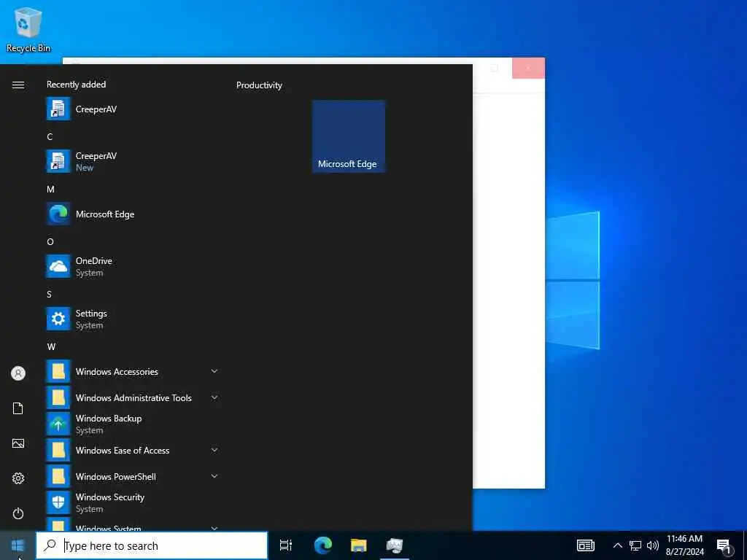This screenshot has width=747, height=560.
Task: Open Microsoft Edge from the app list
Action: (133, 214)
